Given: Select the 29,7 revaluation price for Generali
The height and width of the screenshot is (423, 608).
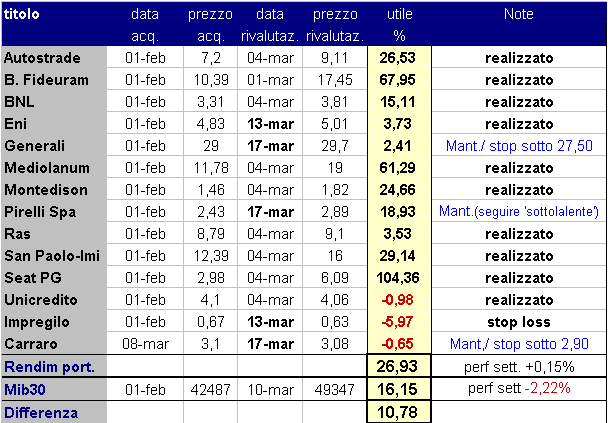Looking at the screenshot, I should (x=335, y=146).
